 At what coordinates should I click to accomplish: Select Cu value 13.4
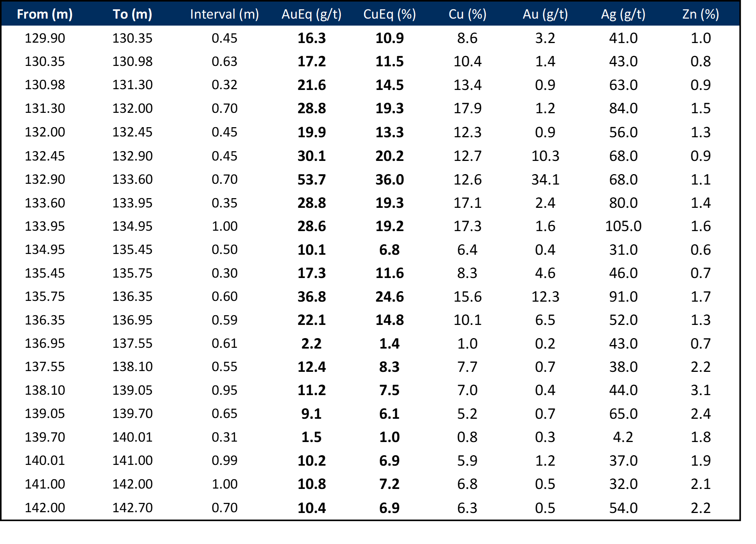pos(468,85)
